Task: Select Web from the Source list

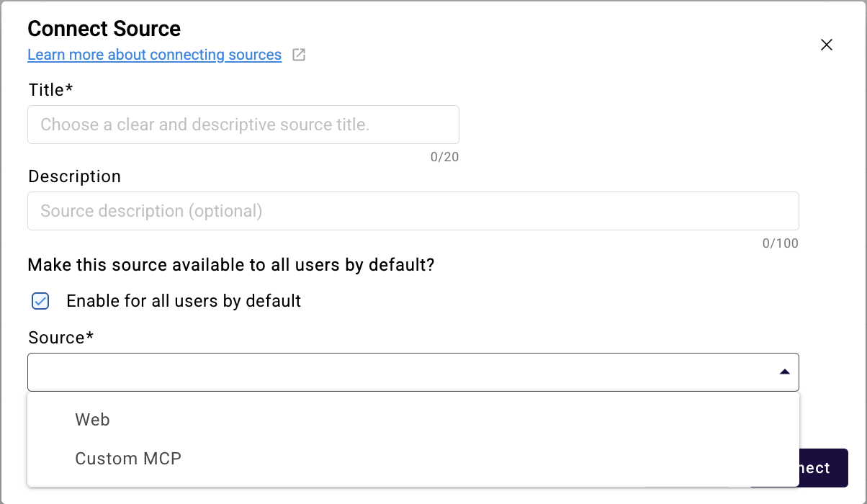Action: pyautogui.click(x=93, y=420)
